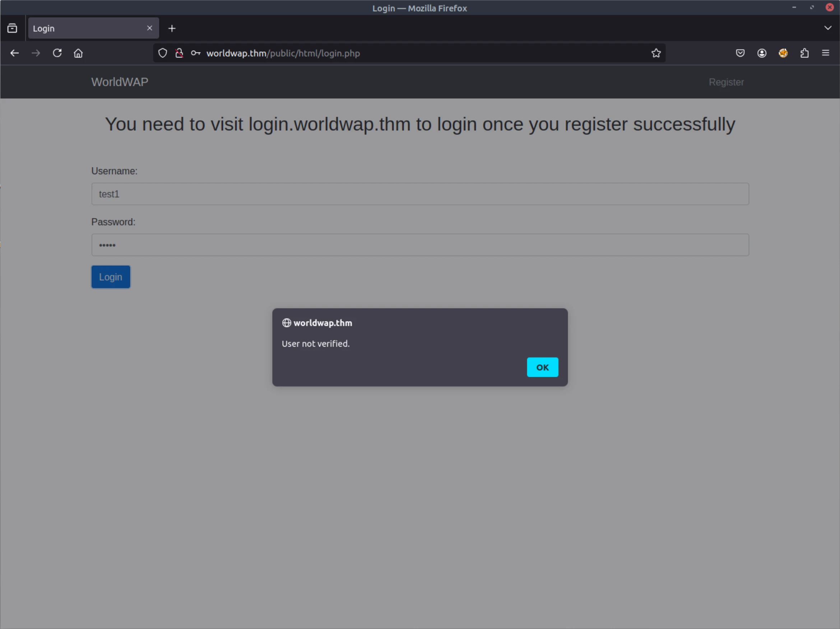Screen dimensions: 840x629
Task: Open a new tab with plus
Action: (x=172, y=28)
